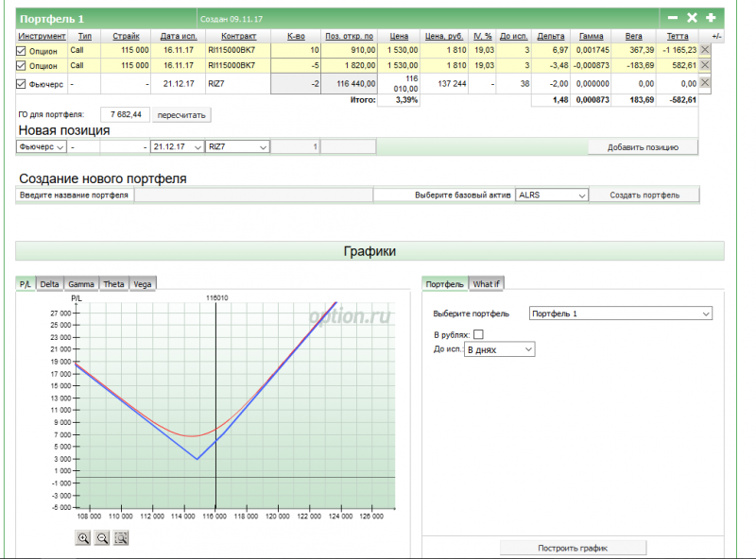Delete the first Call option row
756x559 pixels.
tap(704, 49)
